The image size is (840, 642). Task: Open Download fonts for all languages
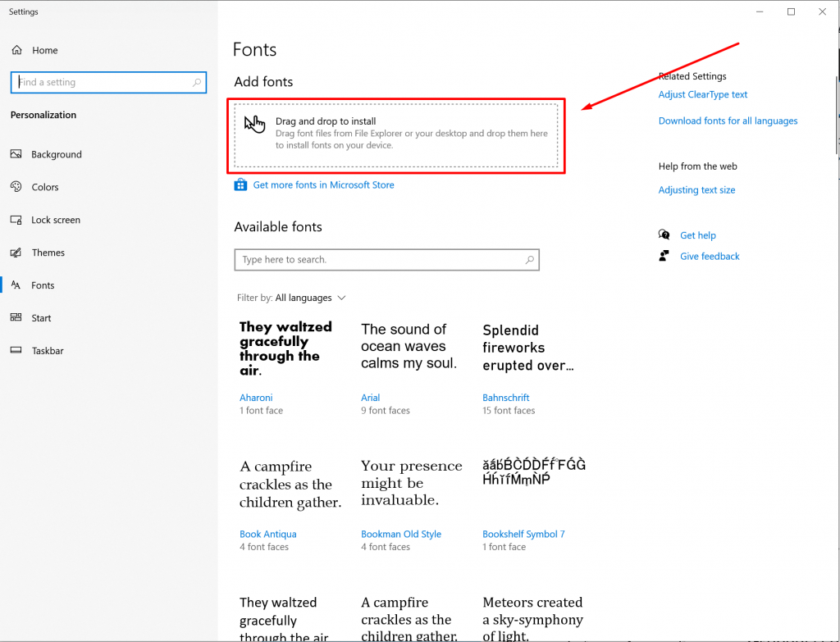tap(728, 121)
